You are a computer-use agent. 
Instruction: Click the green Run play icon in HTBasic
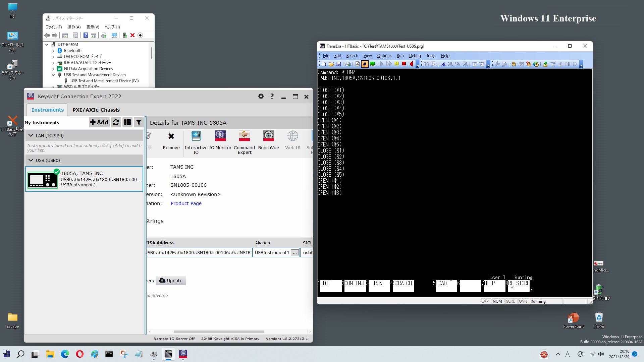point(382,64)
